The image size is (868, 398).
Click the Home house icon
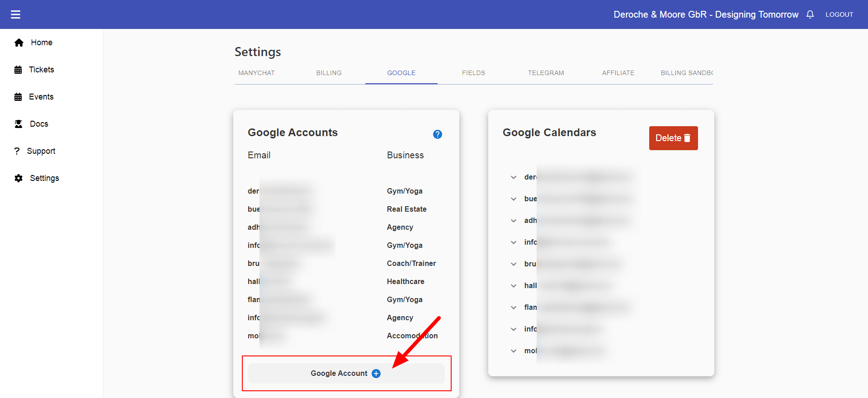19,43
